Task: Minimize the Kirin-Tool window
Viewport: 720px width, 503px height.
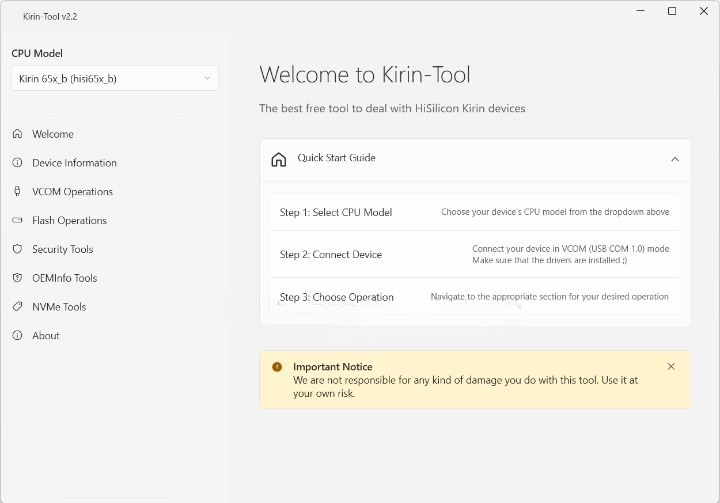Action: coord(641,11)
